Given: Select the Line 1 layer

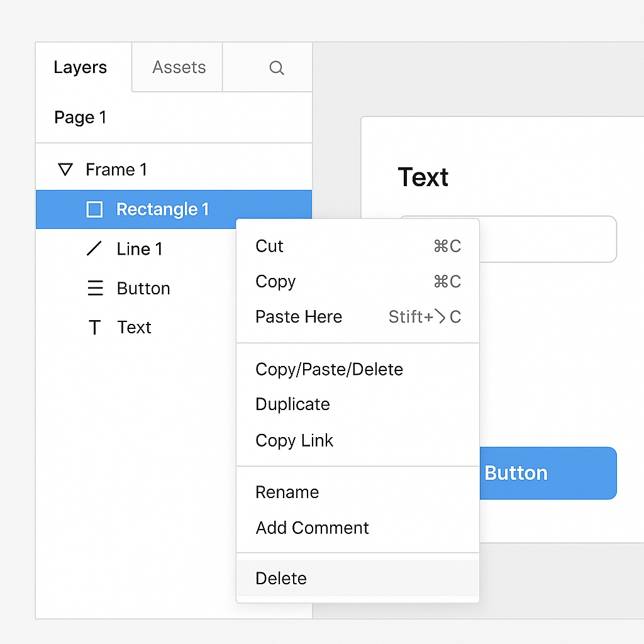Looking at the screenshot, I should pyautogui.click(x=139, y=248).
